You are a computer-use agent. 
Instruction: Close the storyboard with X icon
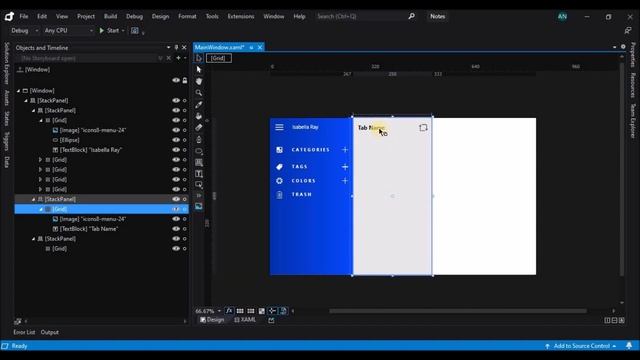click(169, 58)
